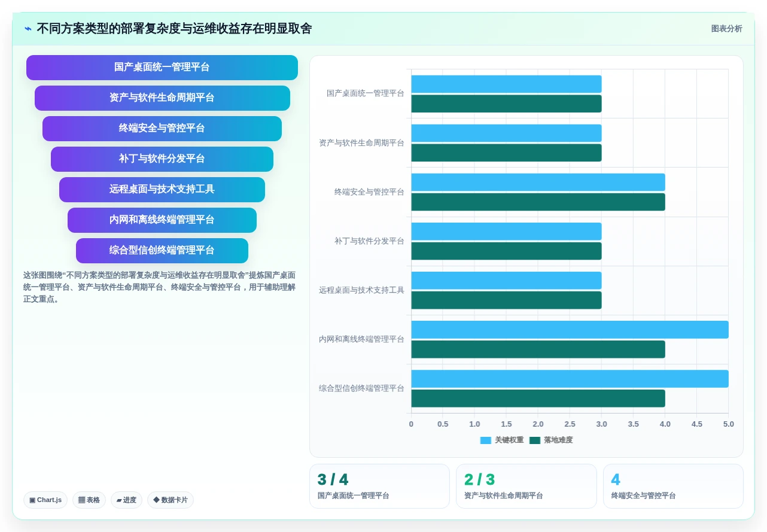Click the 关键权重 bar for 国产桌面统一管理平台
Screen dimensions: 767x532
pos(506,84)
